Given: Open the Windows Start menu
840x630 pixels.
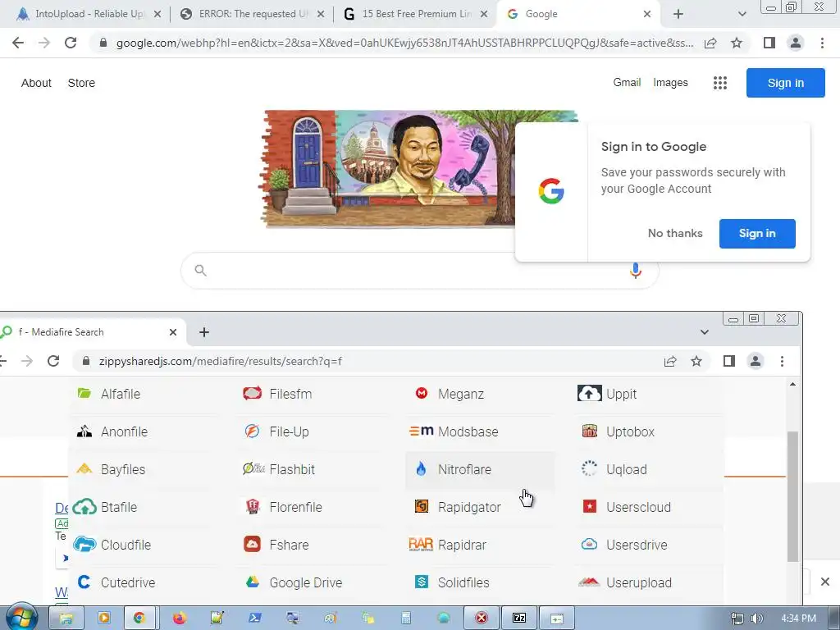Looking at the screenshot, I should click(x=21, y=619).
